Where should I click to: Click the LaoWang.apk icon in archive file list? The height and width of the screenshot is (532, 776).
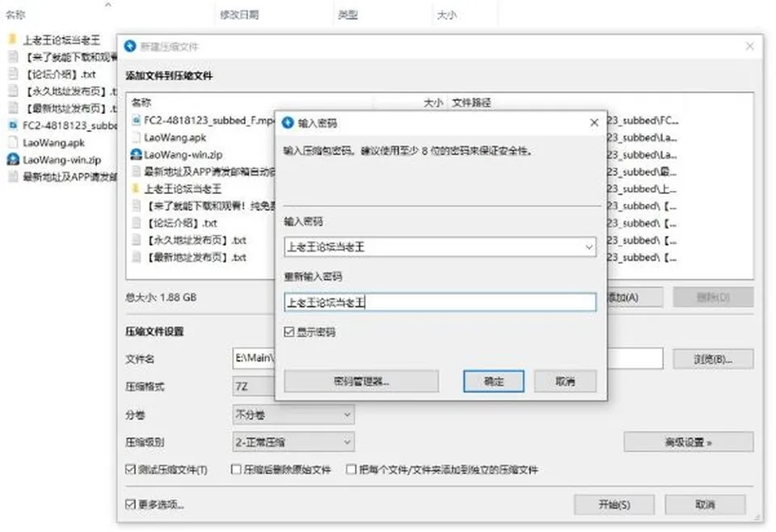[136, 137]
